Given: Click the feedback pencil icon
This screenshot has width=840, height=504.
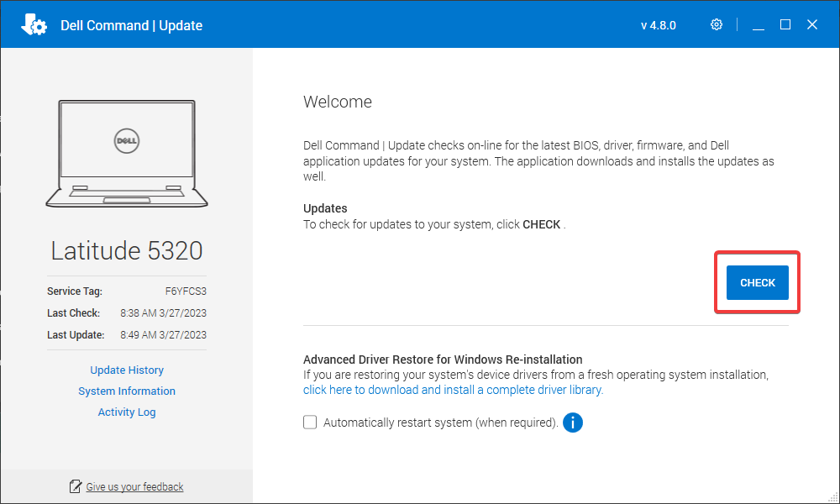Looking at the screenshot, I should (76, 486).
